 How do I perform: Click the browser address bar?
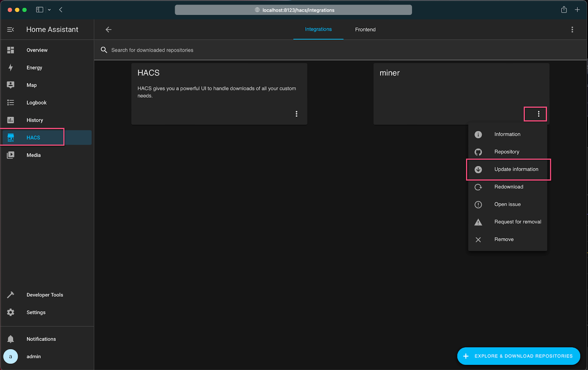[x=293, y=10]
